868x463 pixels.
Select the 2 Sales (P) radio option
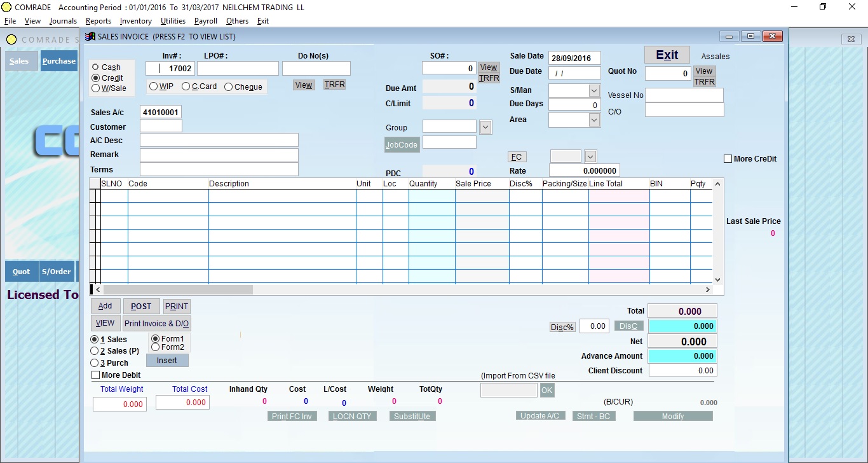[x=95, y=351]
